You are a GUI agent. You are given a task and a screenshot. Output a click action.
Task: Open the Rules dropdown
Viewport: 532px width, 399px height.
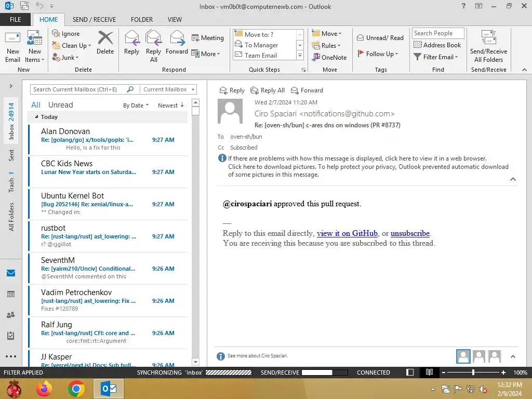coord(326,46)
